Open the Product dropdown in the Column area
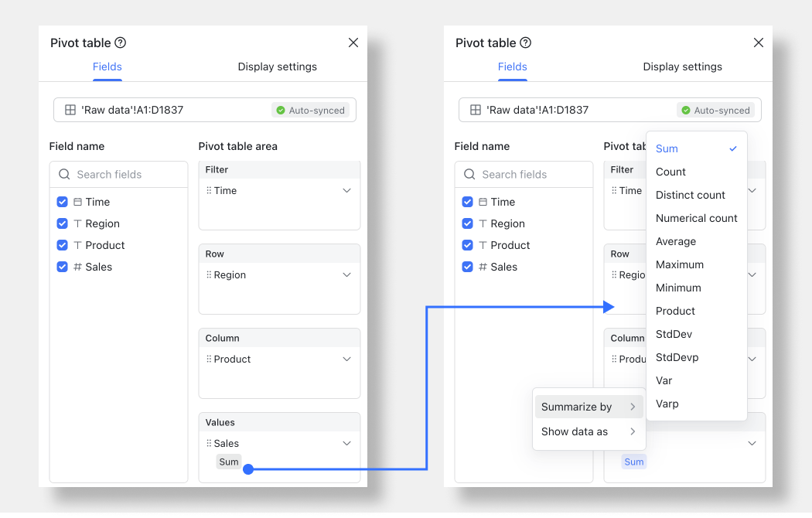Screen dimensions: 812x518 coord(346,358)
